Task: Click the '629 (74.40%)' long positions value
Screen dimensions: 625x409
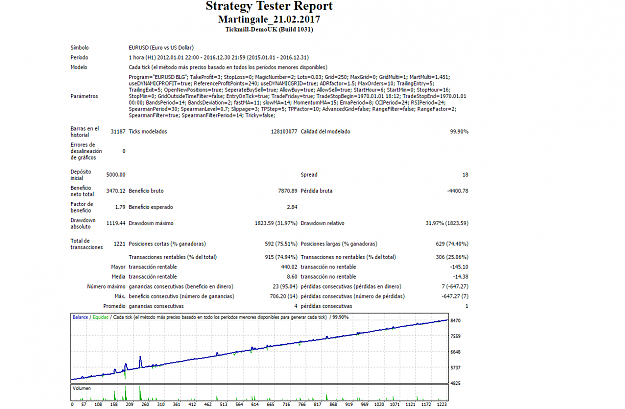Action: (x=452, y=244)
